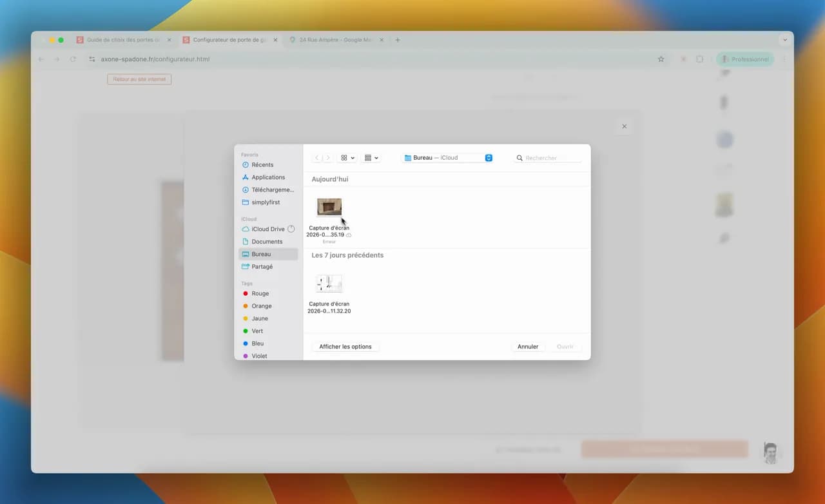
Task: Close the web page modal with X
Action: (x=624, y=126)
